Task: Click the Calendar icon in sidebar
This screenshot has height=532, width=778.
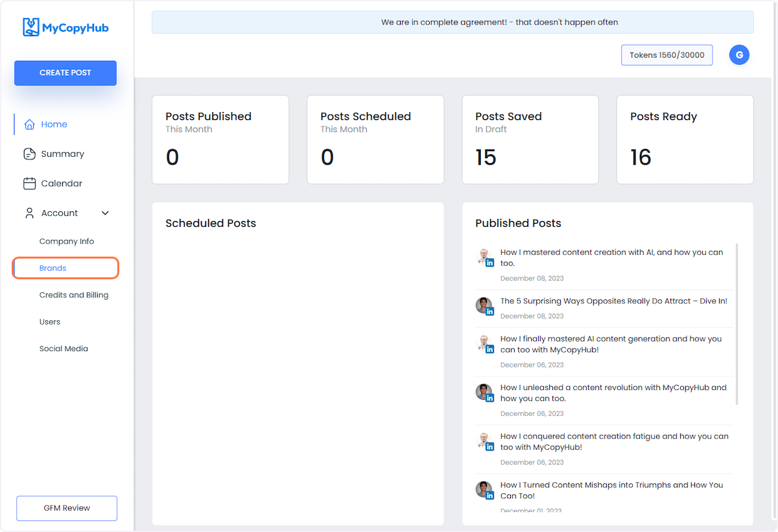Action: coord(29,183)
